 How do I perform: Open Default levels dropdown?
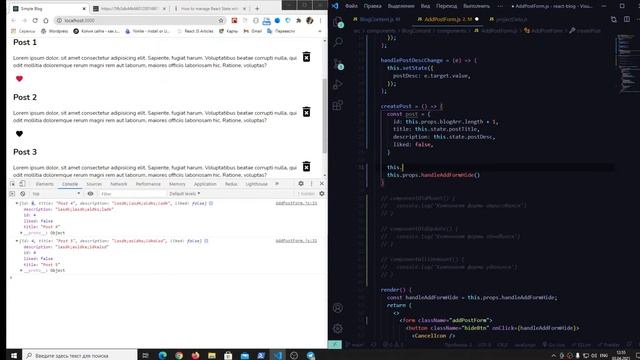184,193
